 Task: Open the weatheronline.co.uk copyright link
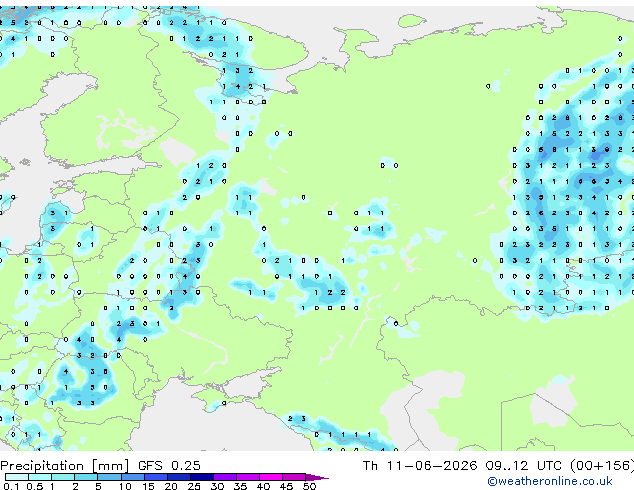tap(550, 481)
